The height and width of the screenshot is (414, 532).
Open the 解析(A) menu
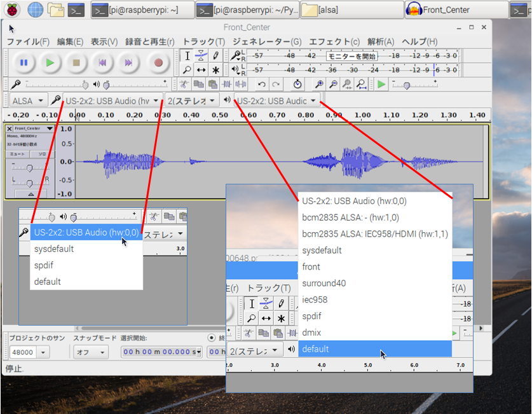381,42
